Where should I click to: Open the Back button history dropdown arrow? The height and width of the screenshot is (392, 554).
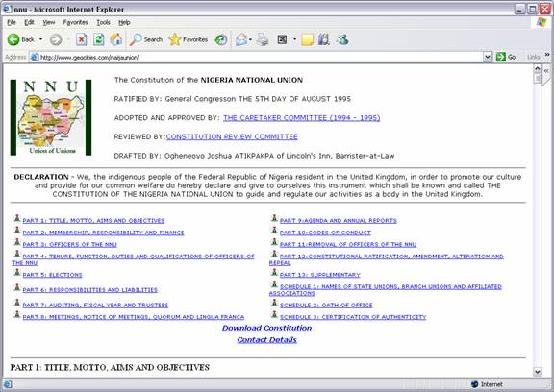pyautogui.click(x=40, y=39)
